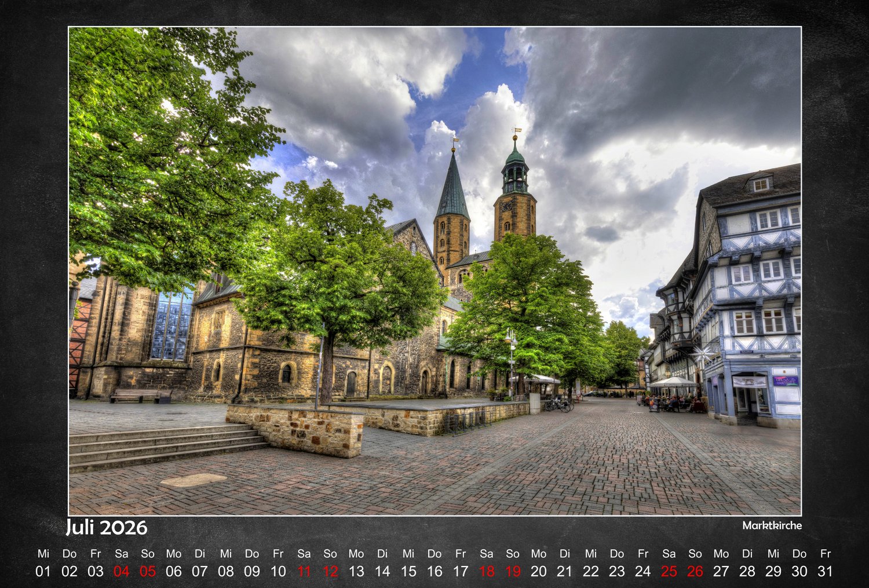The height and width of the screenshot is (588, 869).
Task: Select date 10 in the calendar row
Action: coord(278,571)
